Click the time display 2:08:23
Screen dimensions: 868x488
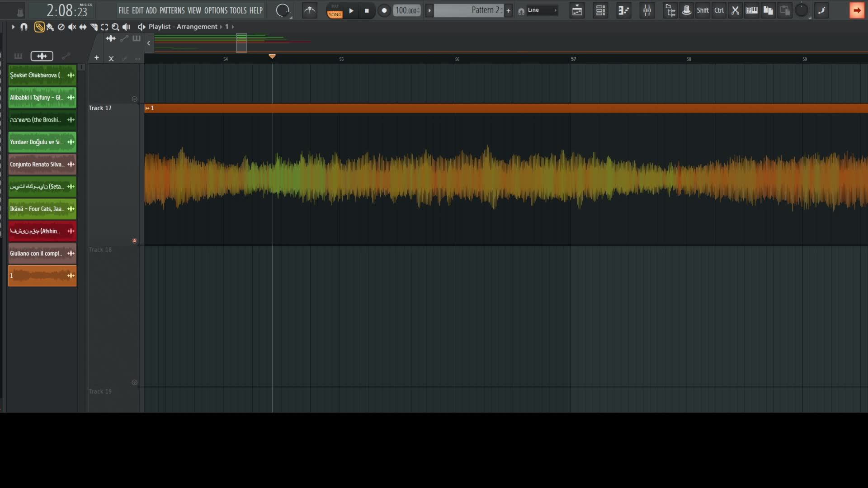tap(67, 10)
